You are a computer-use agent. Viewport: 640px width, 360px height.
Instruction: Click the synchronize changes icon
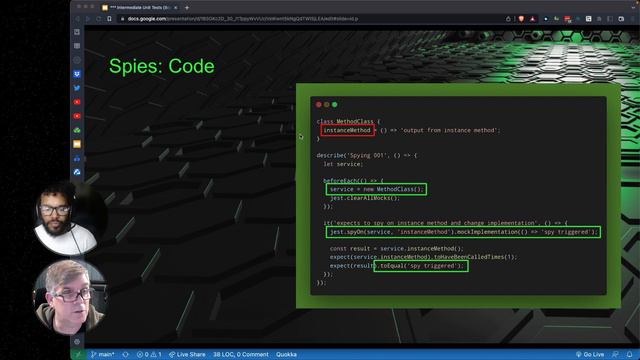pyautogui.click(x=126, y=354)
